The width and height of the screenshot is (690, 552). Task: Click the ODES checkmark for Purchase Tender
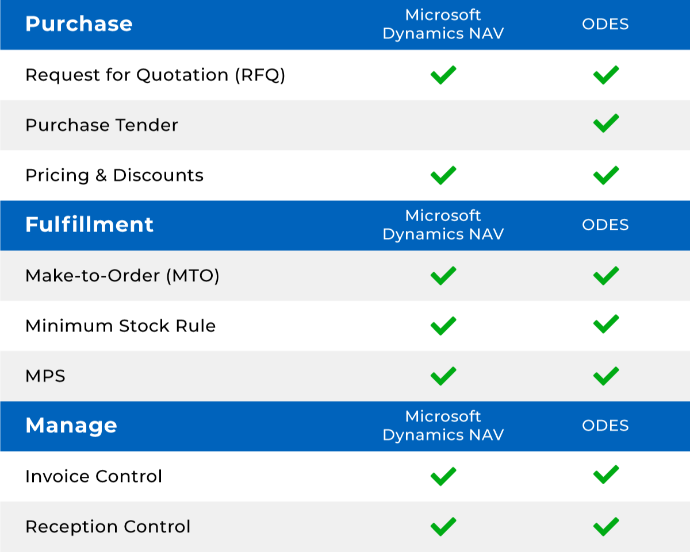click(x=606, y=123)
